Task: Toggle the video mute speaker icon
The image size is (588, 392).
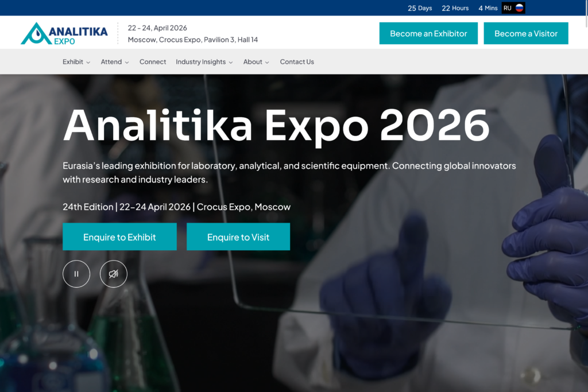Action: click(114, 274)
